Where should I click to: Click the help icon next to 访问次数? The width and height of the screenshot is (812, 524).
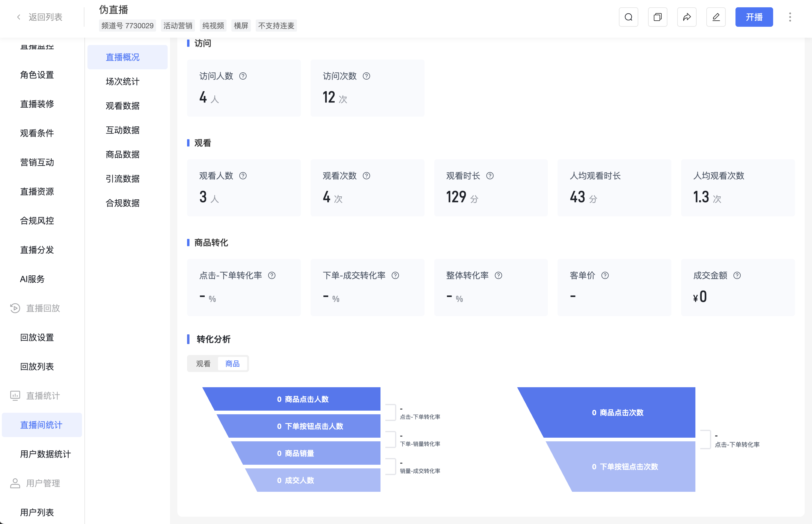367,76
